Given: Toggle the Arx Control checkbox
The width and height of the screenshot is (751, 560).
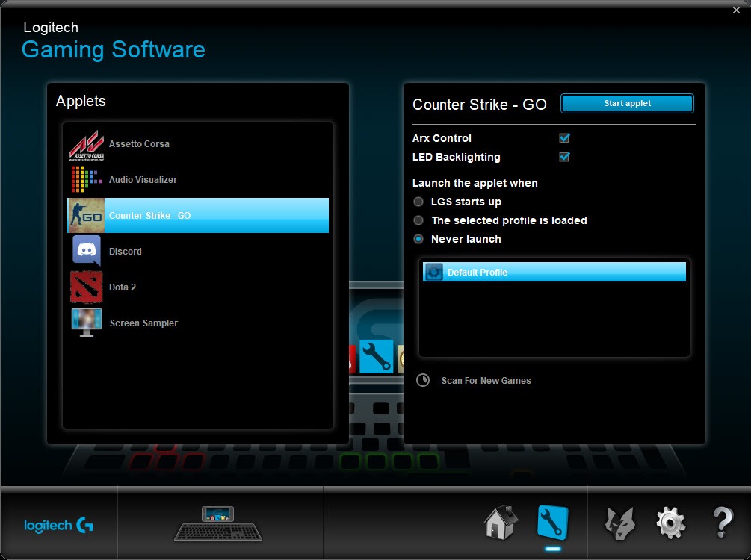Looking at the screenshot, I should coord(564,138).
